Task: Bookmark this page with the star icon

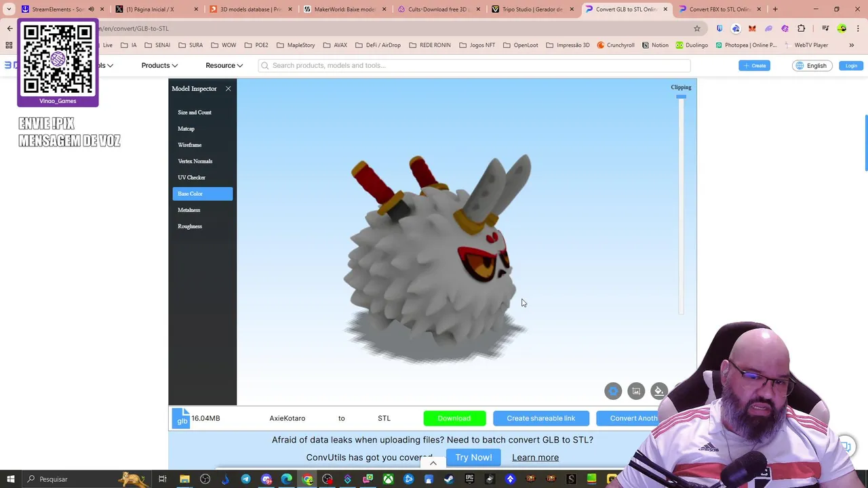Action: pos(696,28)
